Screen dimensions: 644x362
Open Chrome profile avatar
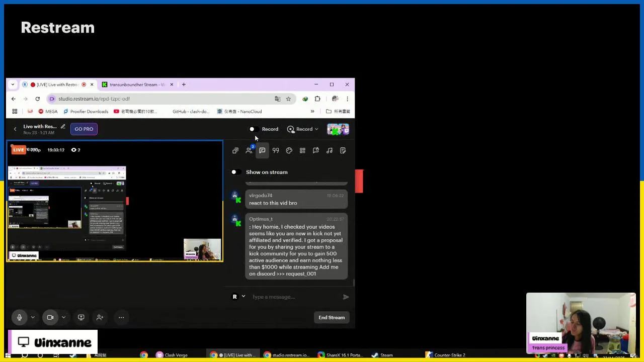point(335,99)
